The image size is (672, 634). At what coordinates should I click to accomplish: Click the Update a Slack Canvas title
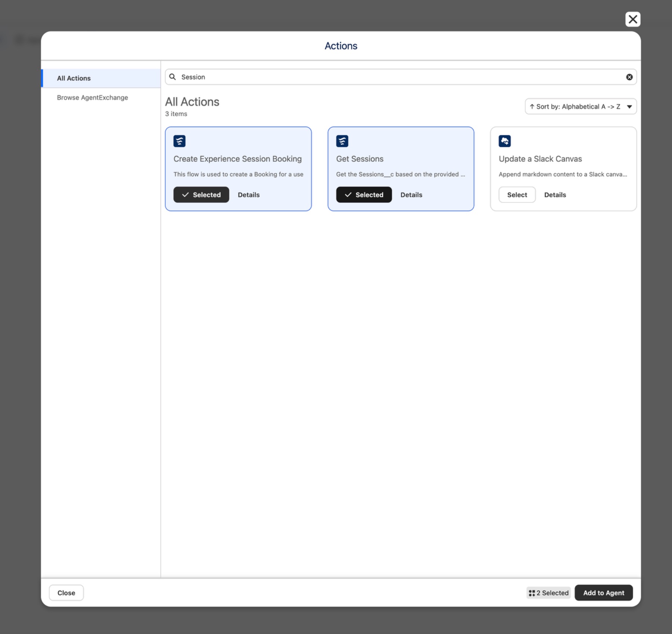540,159
